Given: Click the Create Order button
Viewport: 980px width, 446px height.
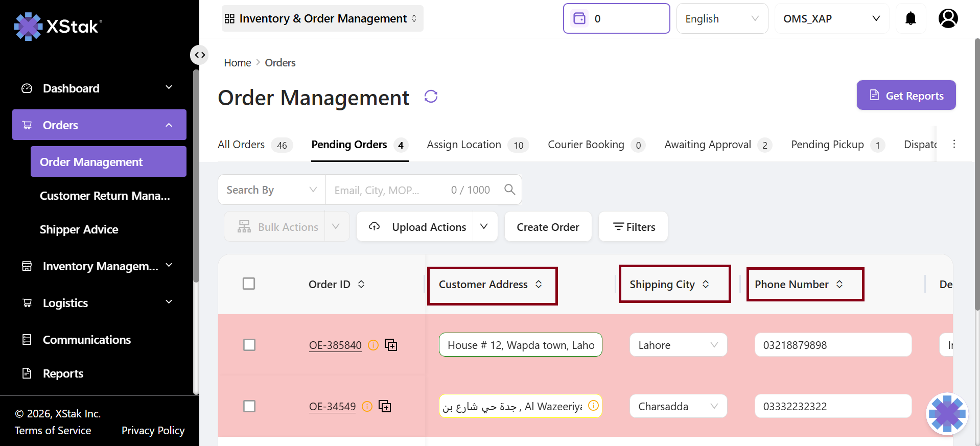Looking at the screenshot, I should tap(548, 227).
